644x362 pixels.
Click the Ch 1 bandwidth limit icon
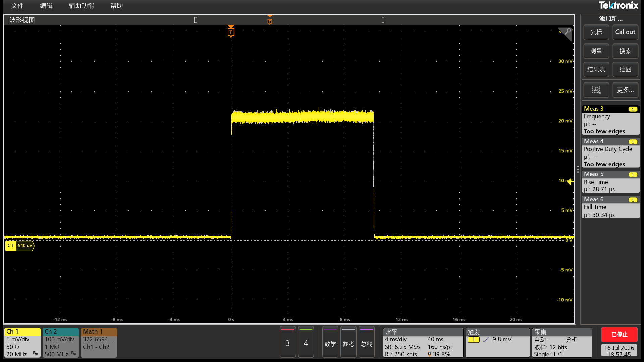[x=35, y=354]
